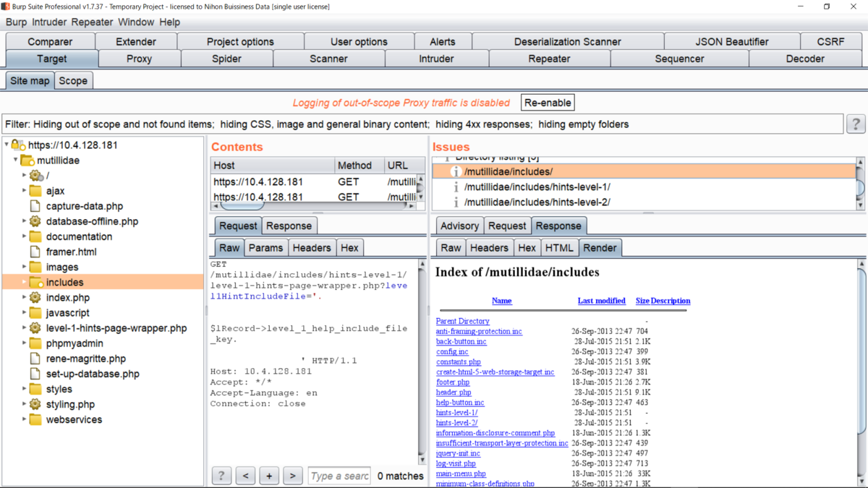Expand the styles folder arrow
This screenshot has width=868, height=488.
(x=24, y=389)
